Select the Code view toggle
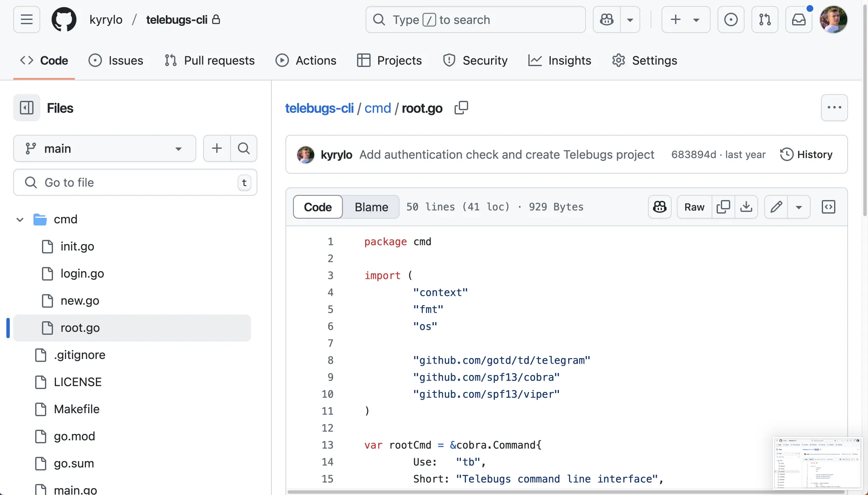The width and height of the screenshot is (868, 495). 318,207
